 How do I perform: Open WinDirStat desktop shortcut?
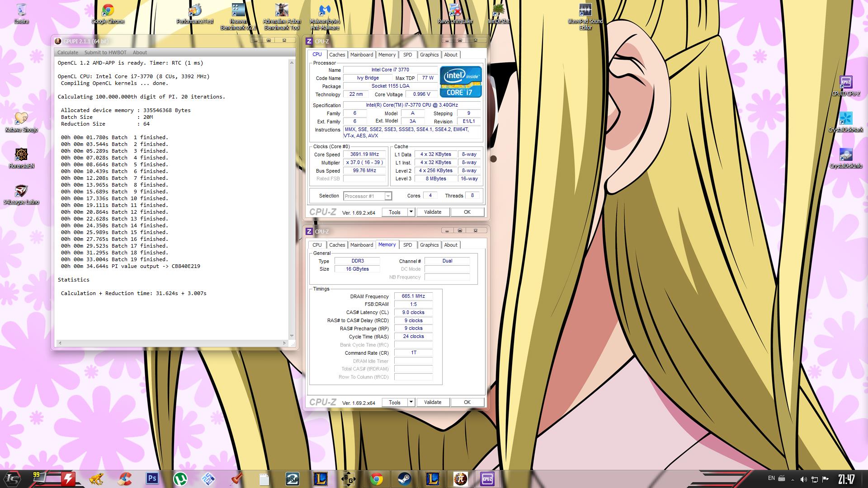pyautogui.click(x=499, y=14)
